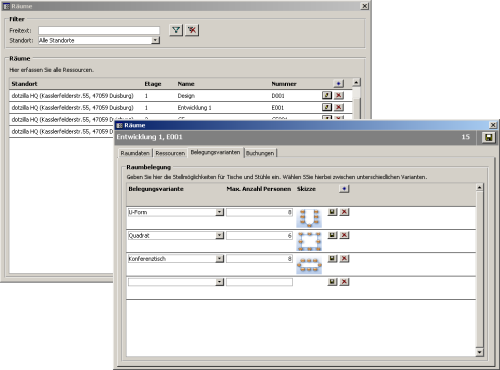
Task: Click empty max persons field in last row
Action: [x=259, y=282]
